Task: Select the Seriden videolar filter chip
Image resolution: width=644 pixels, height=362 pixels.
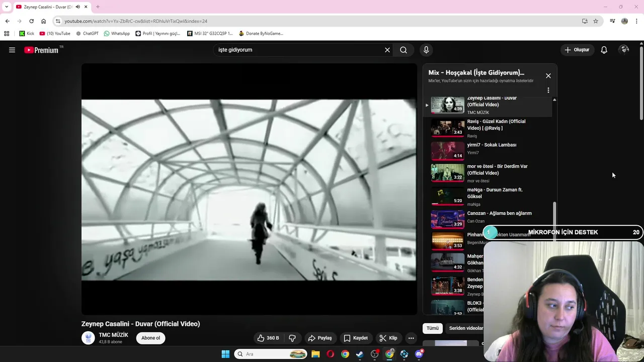Action: (465, 328)
